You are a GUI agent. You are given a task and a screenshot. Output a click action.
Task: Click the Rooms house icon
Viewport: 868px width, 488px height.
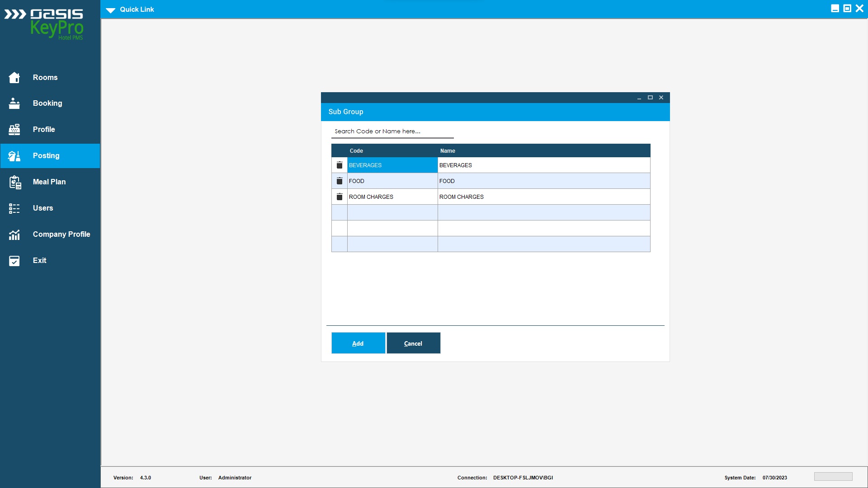(x=14, y=78)
